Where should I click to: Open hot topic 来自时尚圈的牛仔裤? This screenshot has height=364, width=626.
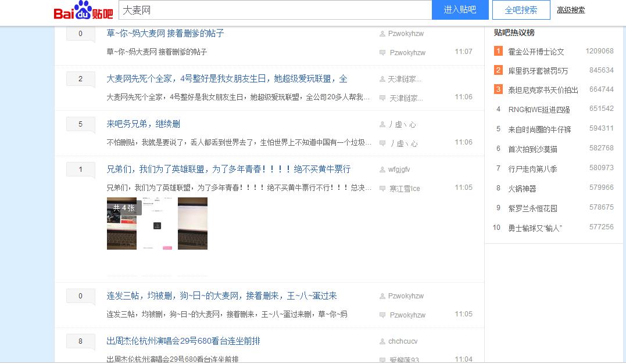[540, 129]
